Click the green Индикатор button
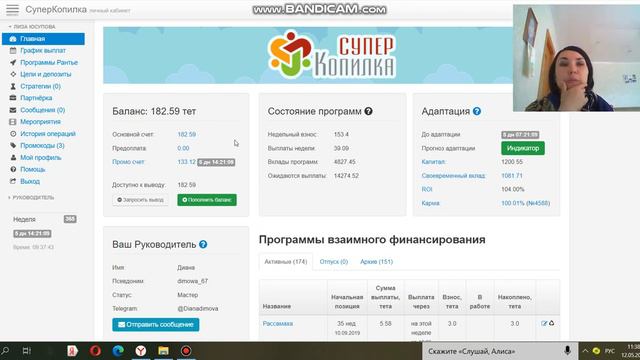Viewport: 640px width, 360px height. [x=523, y=148]
